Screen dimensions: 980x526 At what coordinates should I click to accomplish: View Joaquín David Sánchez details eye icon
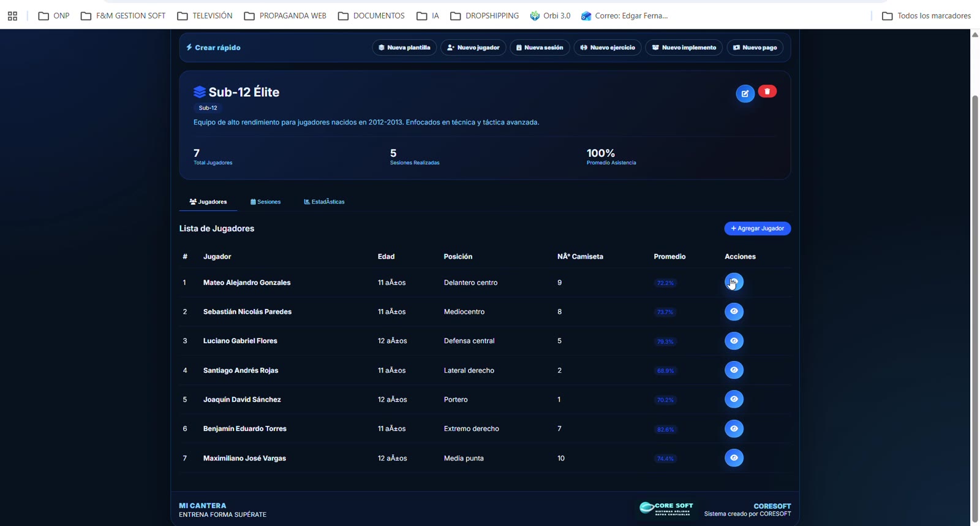coord(734,399)
